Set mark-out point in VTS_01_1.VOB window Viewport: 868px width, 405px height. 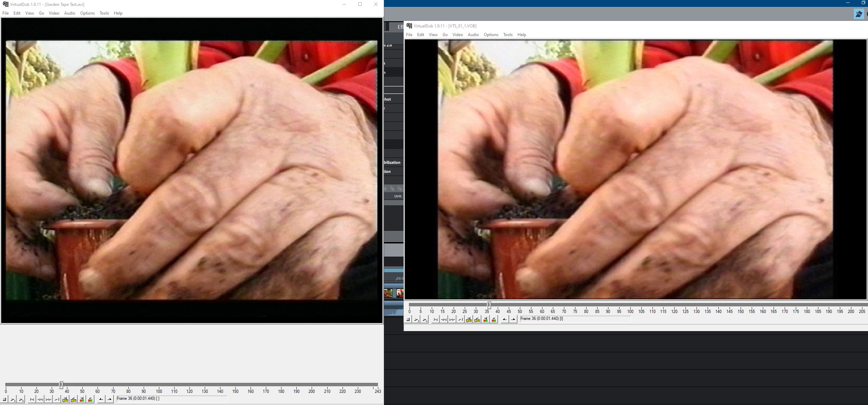click(x=513, y=320)
